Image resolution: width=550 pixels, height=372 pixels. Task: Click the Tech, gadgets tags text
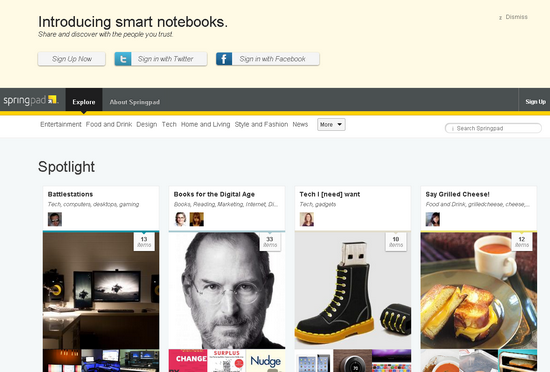click(318, 204)
